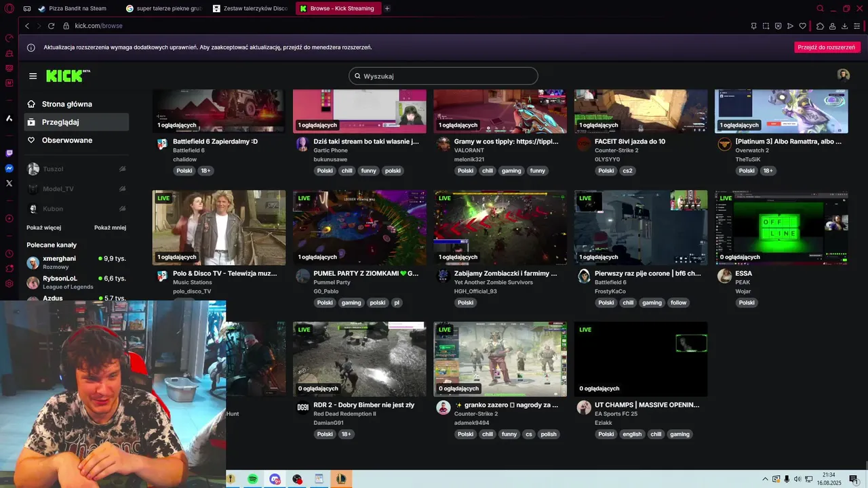This screenshot has height=488, width=868.
Task: Open the X sidebar icon
Action: [9, 183]
